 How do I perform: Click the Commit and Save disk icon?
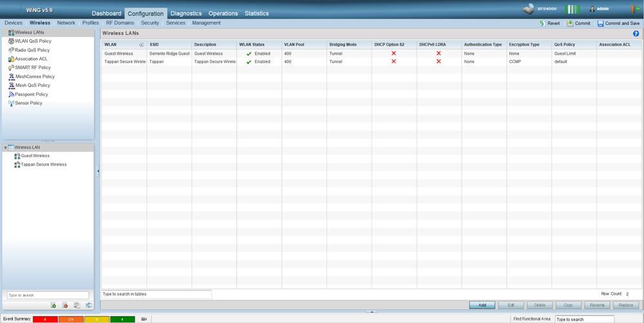point(601,23)
